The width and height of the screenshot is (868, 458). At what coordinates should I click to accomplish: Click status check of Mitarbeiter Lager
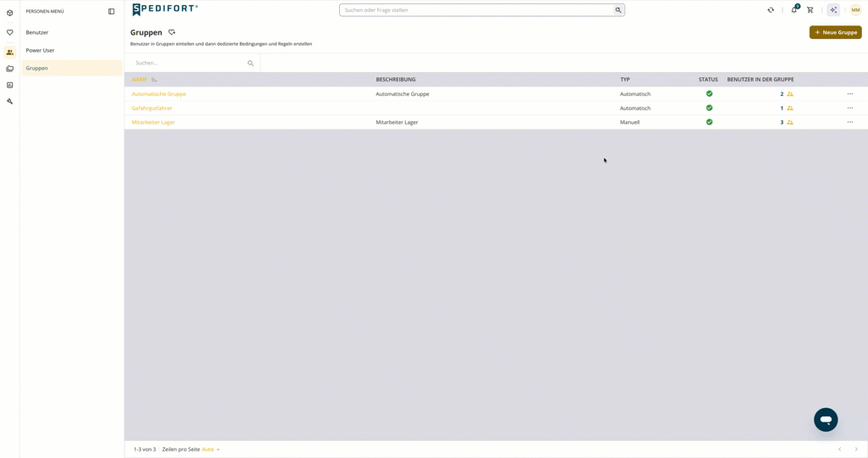click(709, 122)
